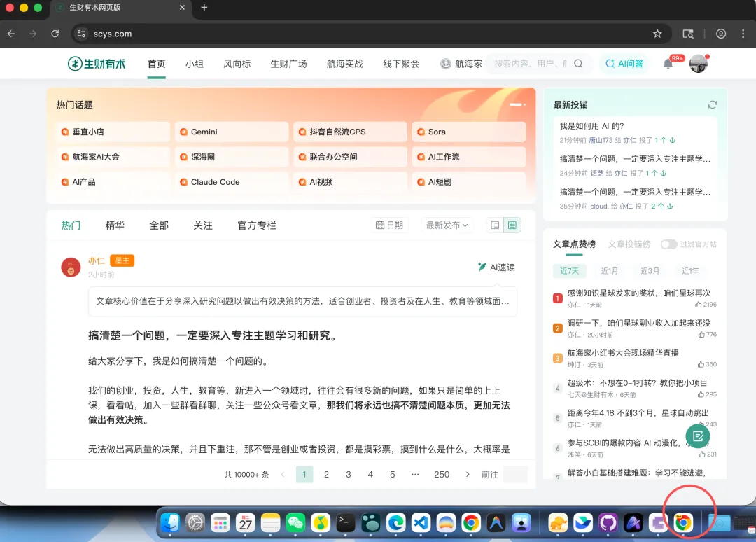Switch to the 精华 tab
The image size is (756, 542).
pos(114,225)
